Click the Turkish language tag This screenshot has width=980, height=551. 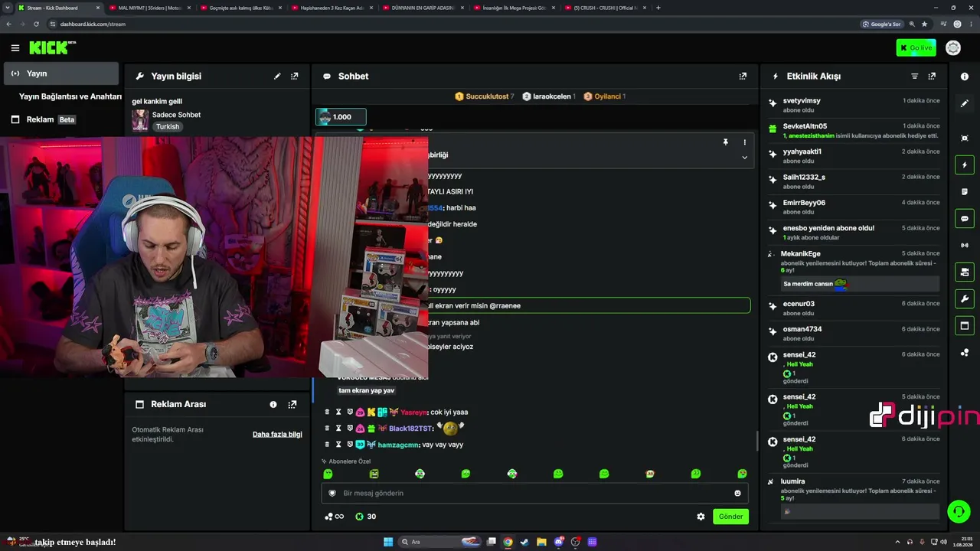click(168, 127)
